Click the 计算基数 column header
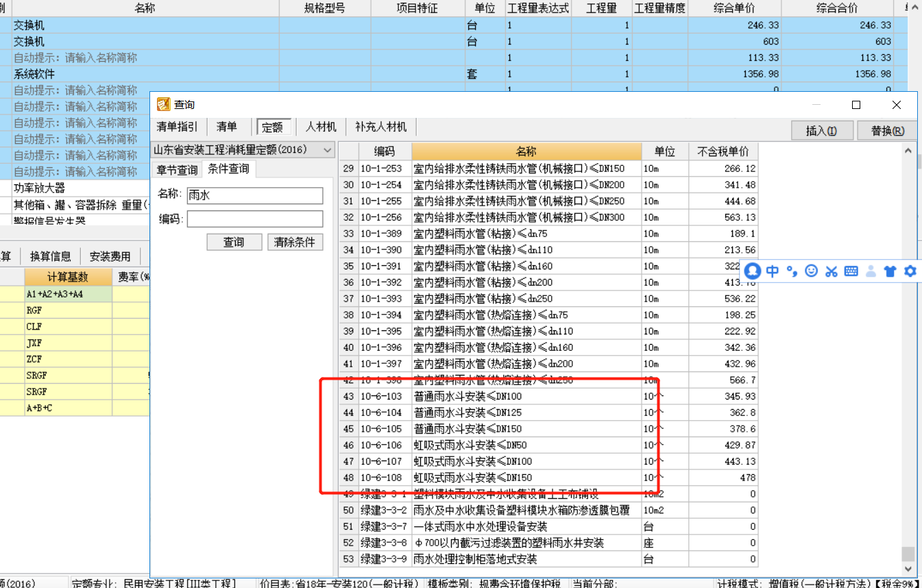Image resolution: width=922 pixels, height=588 pixels. [69, 277]
